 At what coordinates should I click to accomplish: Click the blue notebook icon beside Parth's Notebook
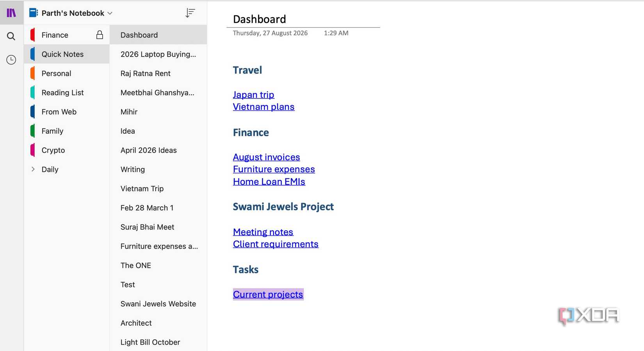click(x=34, y=13)
